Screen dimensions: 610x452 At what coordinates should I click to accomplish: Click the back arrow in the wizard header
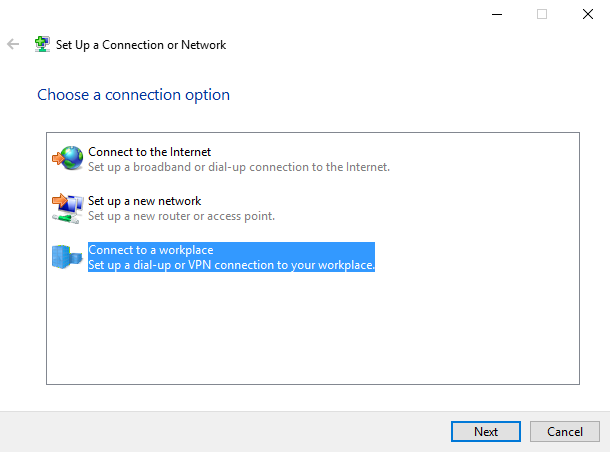tap(13, 45)
